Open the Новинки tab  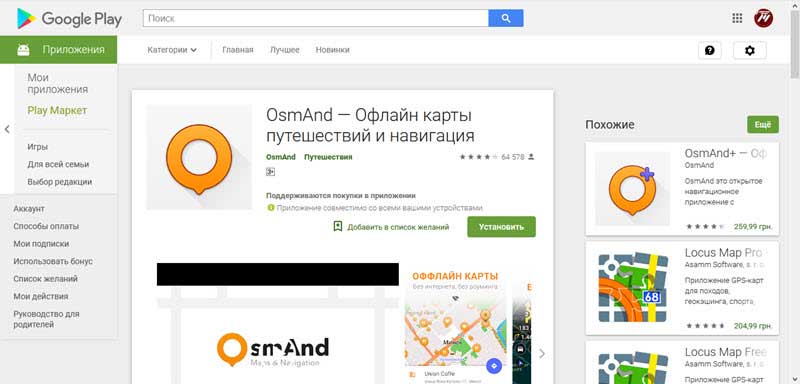(333, 50)
